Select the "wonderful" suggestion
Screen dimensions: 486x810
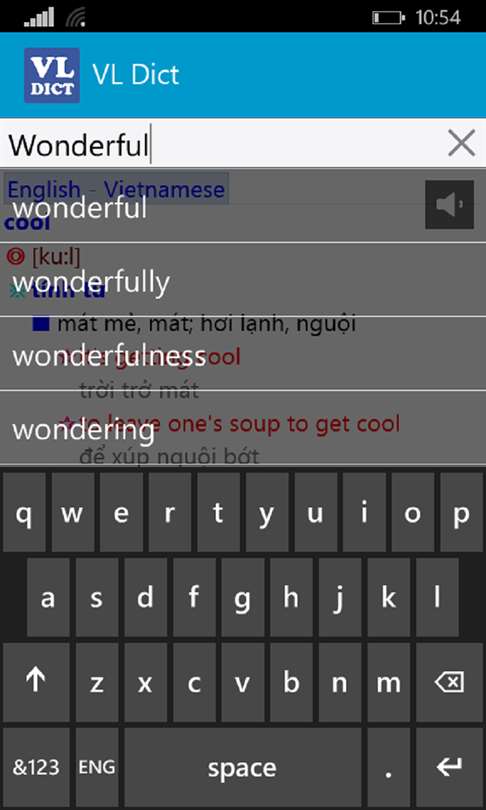coord(243,205)
